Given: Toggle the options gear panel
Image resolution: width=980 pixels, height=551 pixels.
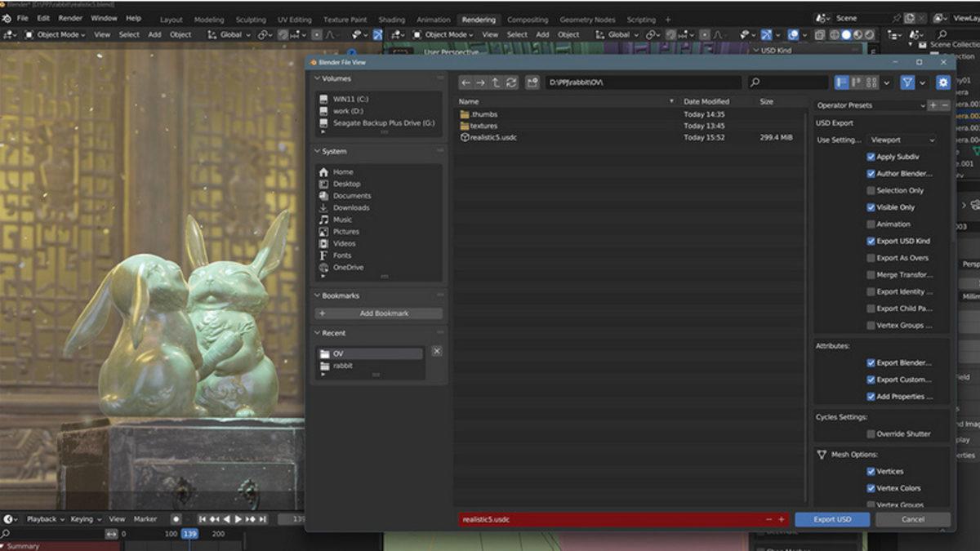Looking at the screenshot, I should coord(943,82).
